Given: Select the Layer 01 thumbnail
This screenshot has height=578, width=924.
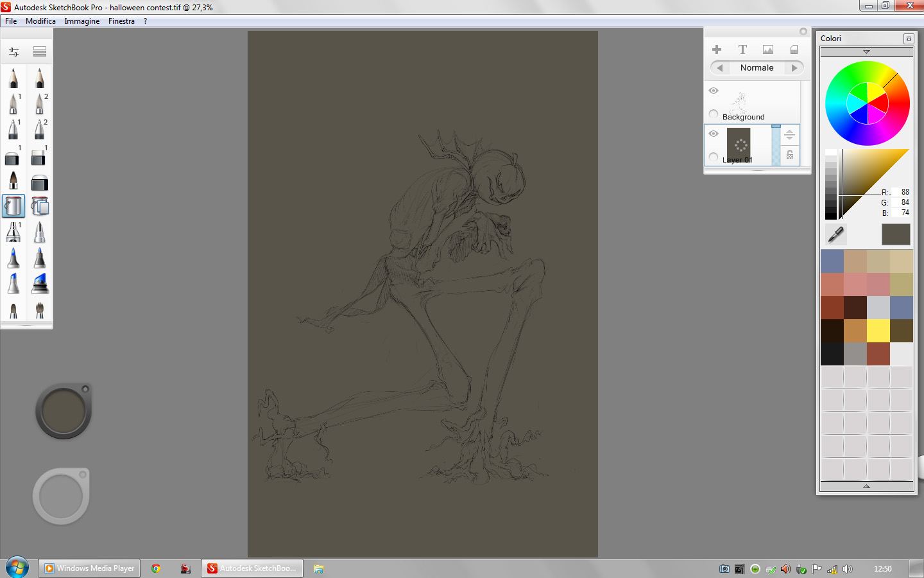Looking at the screenshot, I should pyautogui.click(x=739, y=144).
